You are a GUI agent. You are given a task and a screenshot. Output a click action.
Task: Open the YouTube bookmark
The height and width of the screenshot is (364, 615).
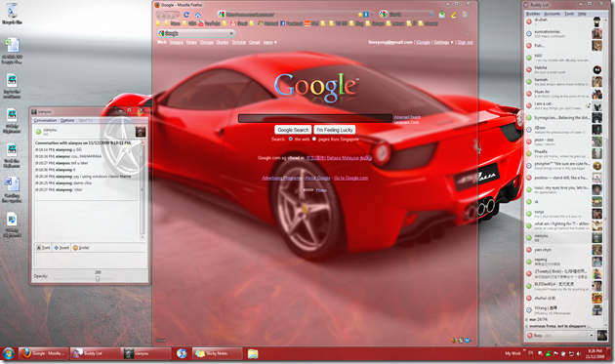click(x=209, y=23)
